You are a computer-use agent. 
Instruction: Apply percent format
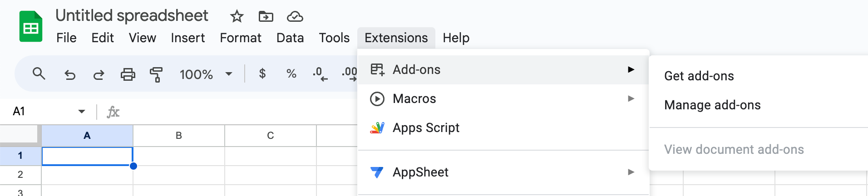pyautogui.click(x=291, y=73)
